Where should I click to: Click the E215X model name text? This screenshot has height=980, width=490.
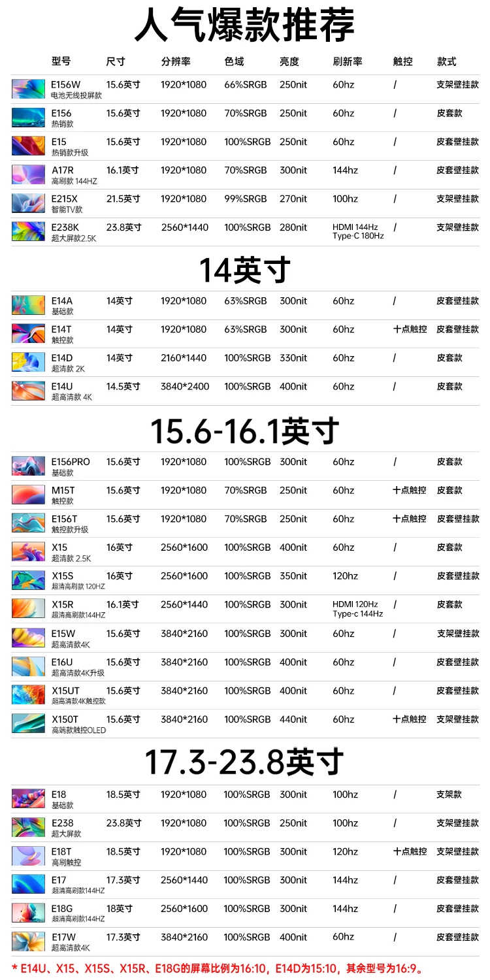point(65,199)
